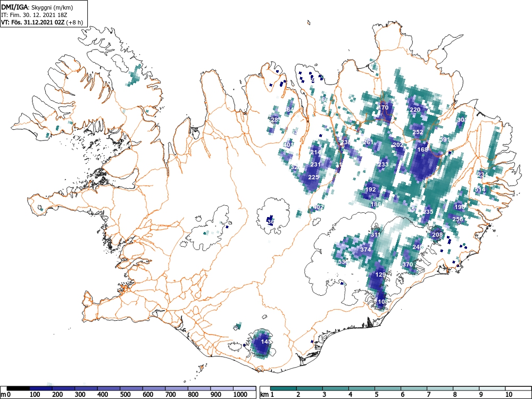The height and width of the screenshot is (399, 532).
Task: Click the 'DMI/IGA: Skyggni (m/km)' title text
Action: pos(37,7)
